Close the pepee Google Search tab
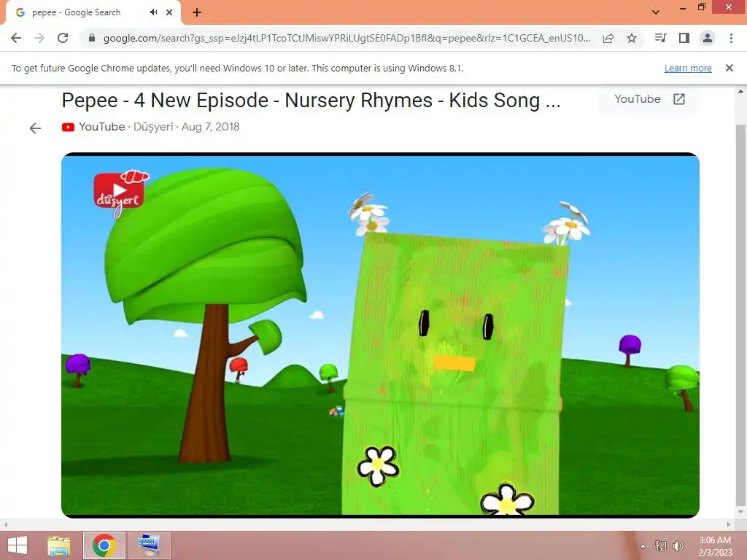Viewport: 747px width, 560px height. point(169,12)
